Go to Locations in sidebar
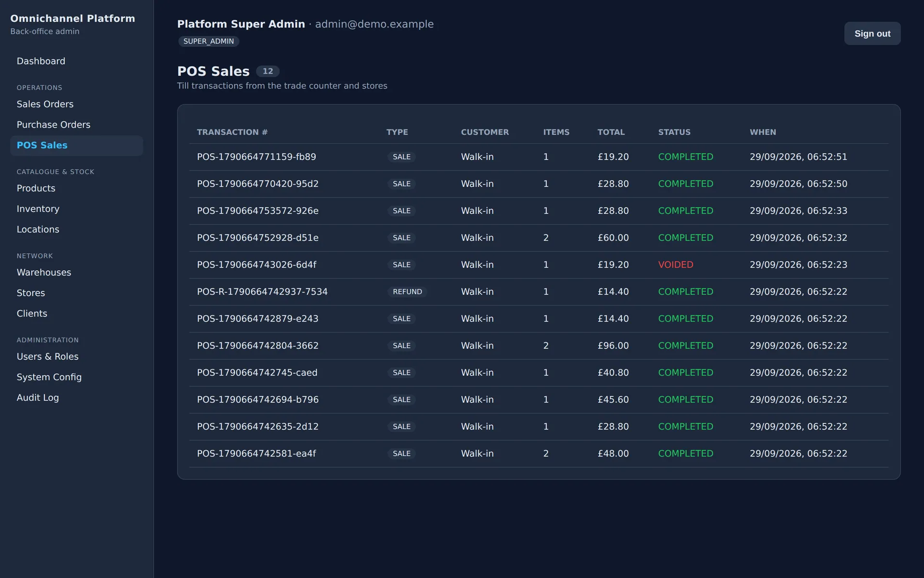This screenshot has width=924, height=578. [x=77, y=230]
